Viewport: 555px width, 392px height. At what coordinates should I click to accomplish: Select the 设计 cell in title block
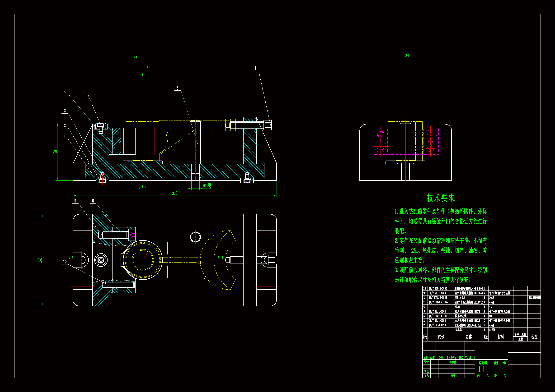[426, 362]
